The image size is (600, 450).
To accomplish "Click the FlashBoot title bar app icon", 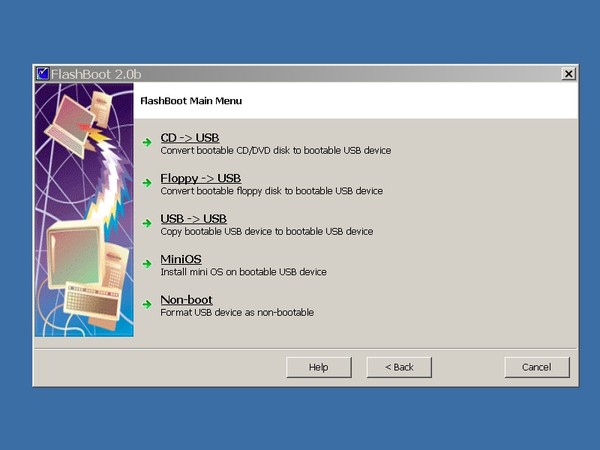I will pos(42,73).
